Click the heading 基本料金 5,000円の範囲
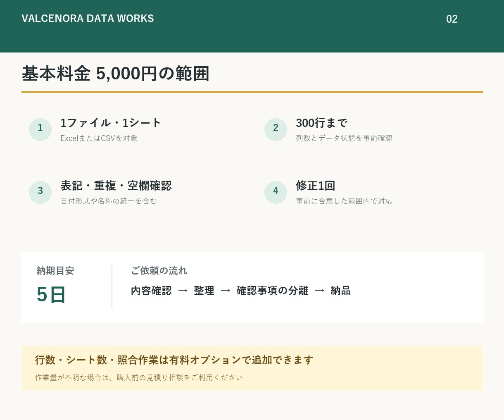The image size is (504, 420). pos(116,74)
